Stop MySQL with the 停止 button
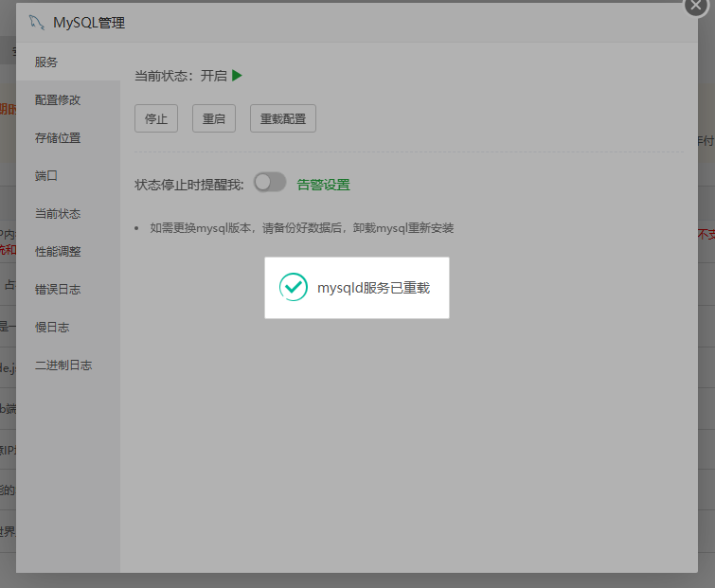The width and height of the screenshot is (715, 588). tap(156, 118)
